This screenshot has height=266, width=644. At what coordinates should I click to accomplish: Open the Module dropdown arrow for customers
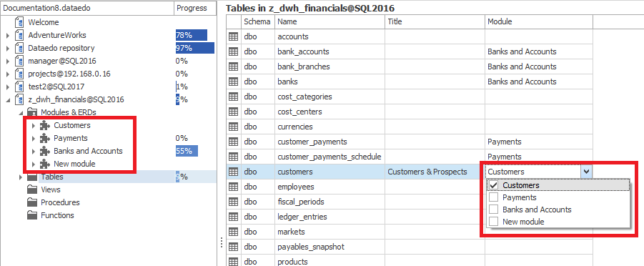587,172
